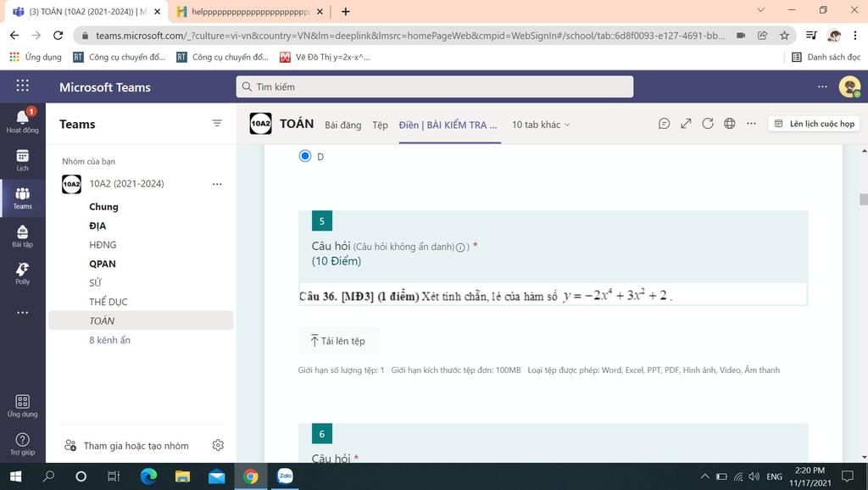
Task: Open the QPAN channel
Action: pos(103,264)
